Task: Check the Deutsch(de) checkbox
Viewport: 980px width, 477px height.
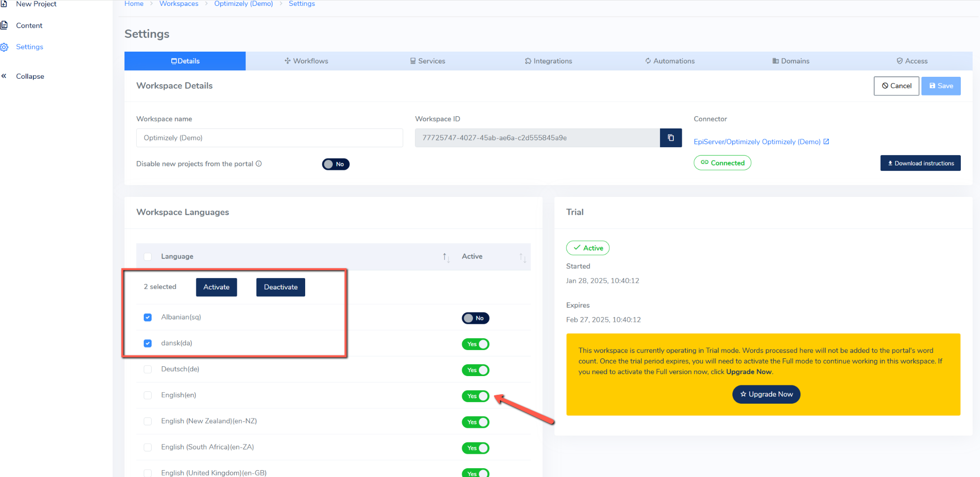Action: pyautogui.click(x=148, y=369)
